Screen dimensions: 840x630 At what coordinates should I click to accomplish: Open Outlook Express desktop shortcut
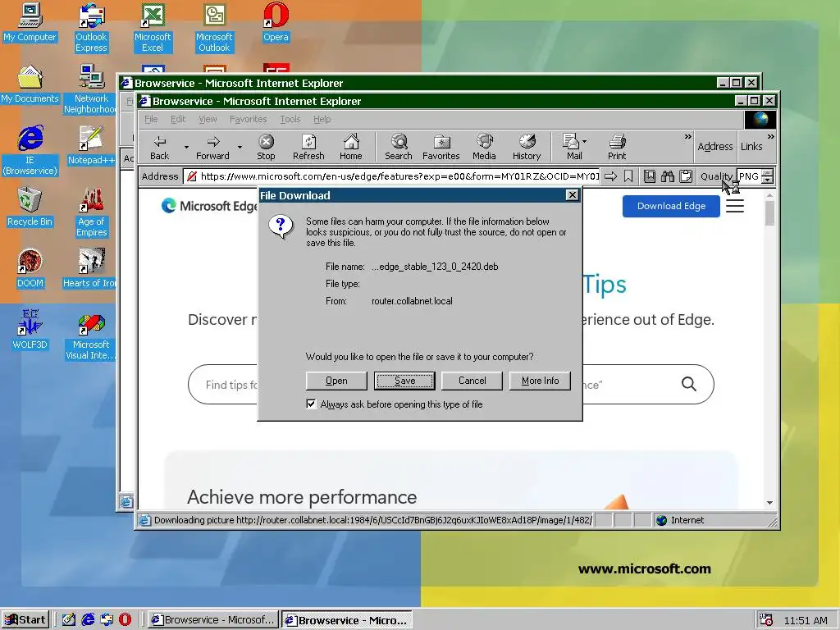[92, 28]
